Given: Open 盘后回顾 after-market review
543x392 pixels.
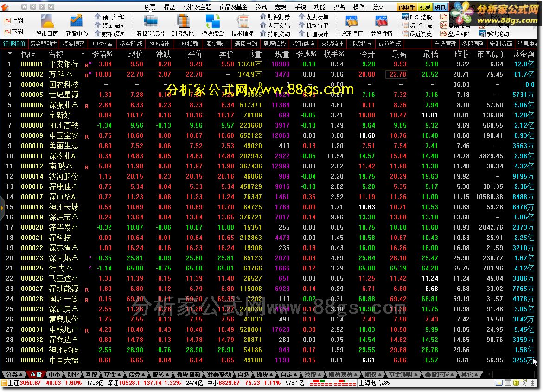Looking at the screenshot, I should pyautogui.click(x=455, y=33).
